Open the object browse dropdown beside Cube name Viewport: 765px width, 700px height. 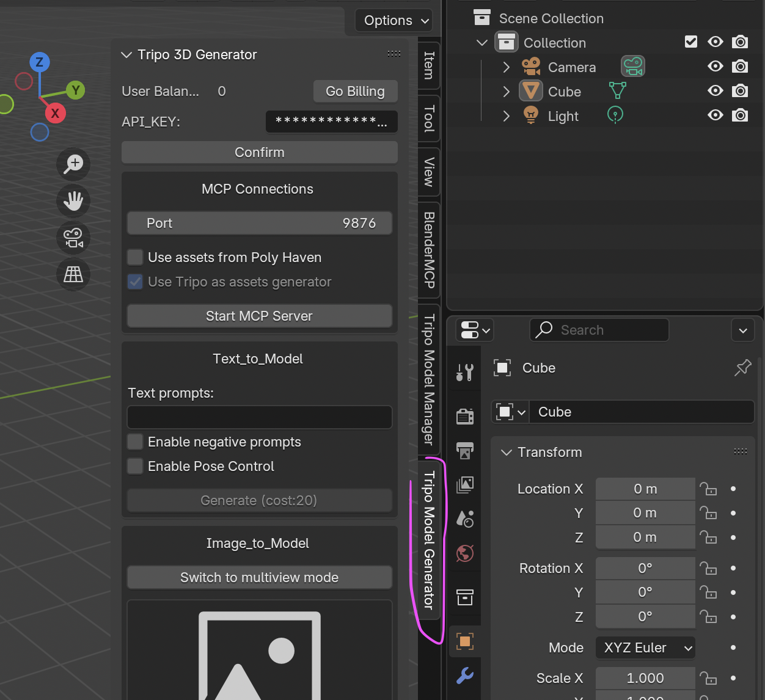[510, 412]
